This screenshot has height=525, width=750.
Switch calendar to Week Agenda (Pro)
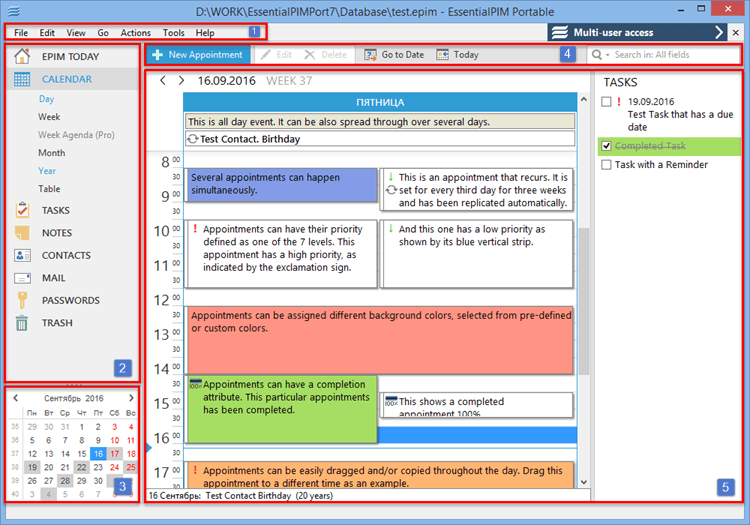tap(77, 135)
